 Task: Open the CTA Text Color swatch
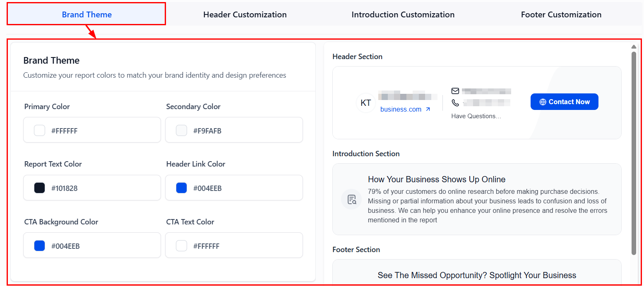pos(181,246)
